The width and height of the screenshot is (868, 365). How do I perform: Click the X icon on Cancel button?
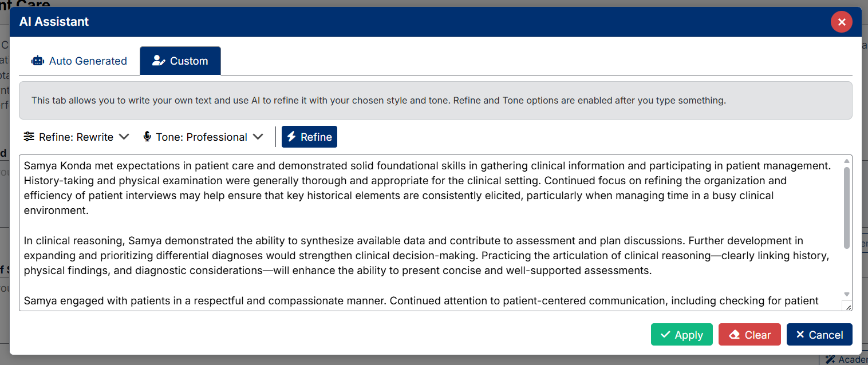coord(800,335)
